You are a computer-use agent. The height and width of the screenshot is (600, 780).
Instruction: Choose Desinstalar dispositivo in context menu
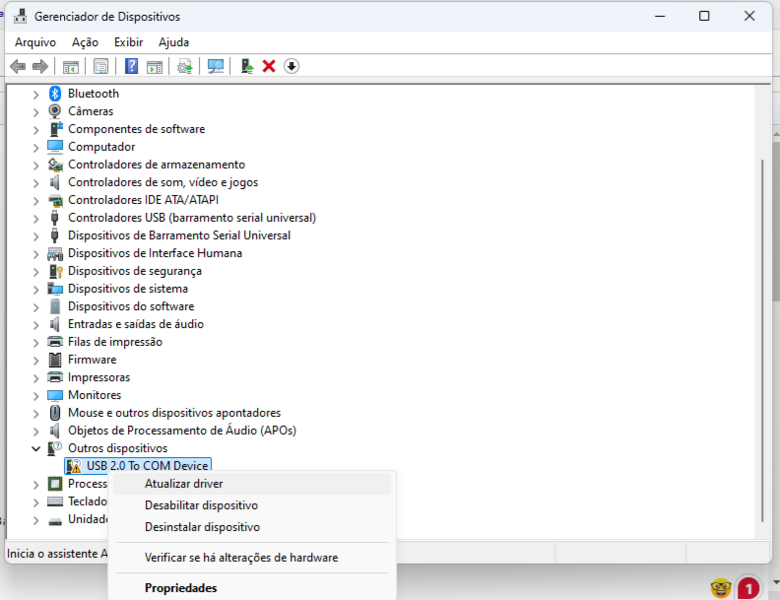(252, 527)
